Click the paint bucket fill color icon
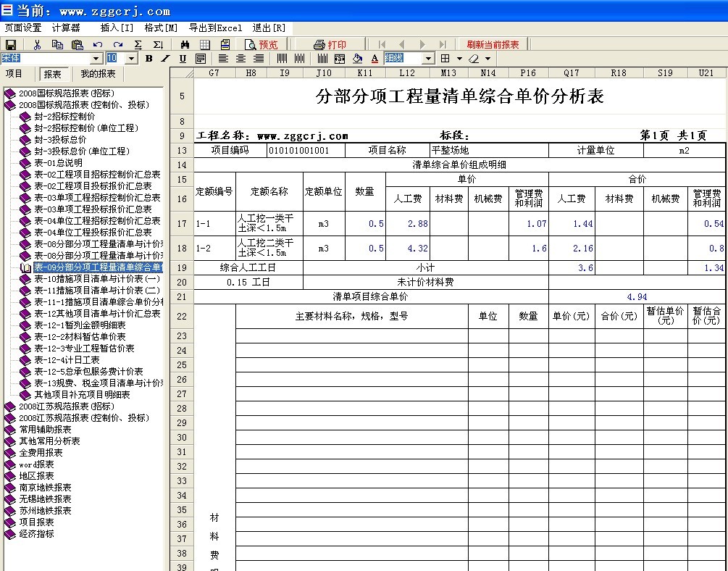728x571 pixels. pos(357,59)
